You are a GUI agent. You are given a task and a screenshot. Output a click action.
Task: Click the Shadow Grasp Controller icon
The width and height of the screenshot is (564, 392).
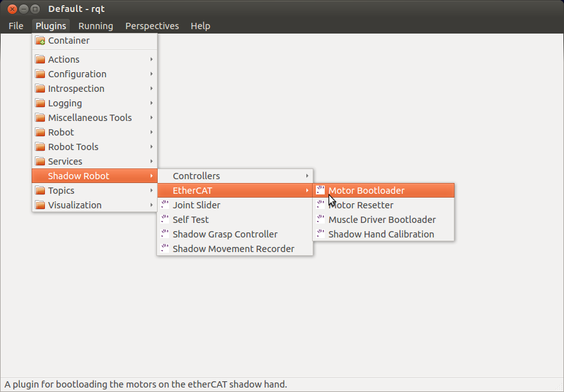165,234
